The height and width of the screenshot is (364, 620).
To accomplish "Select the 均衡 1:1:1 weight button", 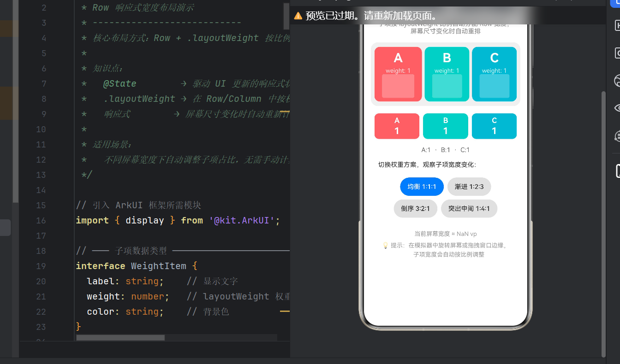I will [x=422, y=187].
